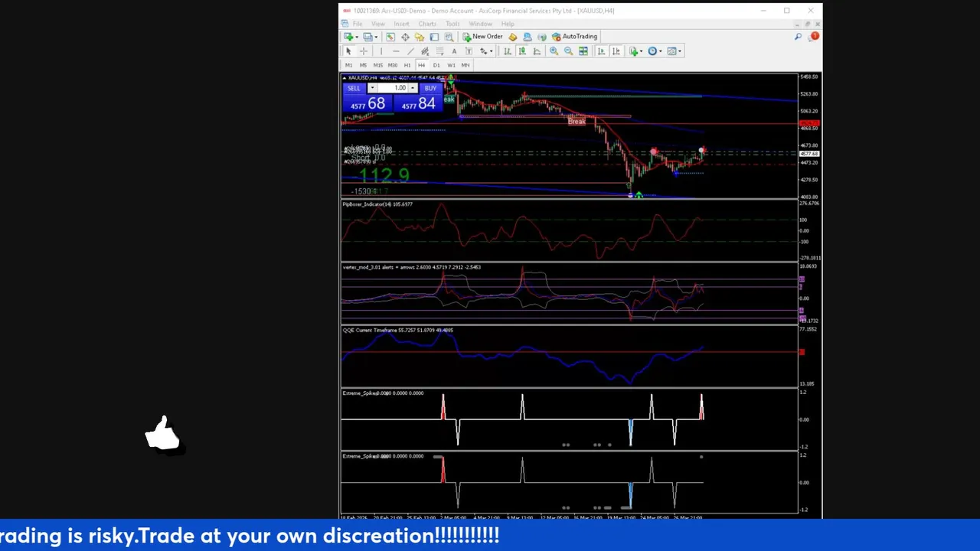
Task: Open the File menu
Action: click(358, 24)
